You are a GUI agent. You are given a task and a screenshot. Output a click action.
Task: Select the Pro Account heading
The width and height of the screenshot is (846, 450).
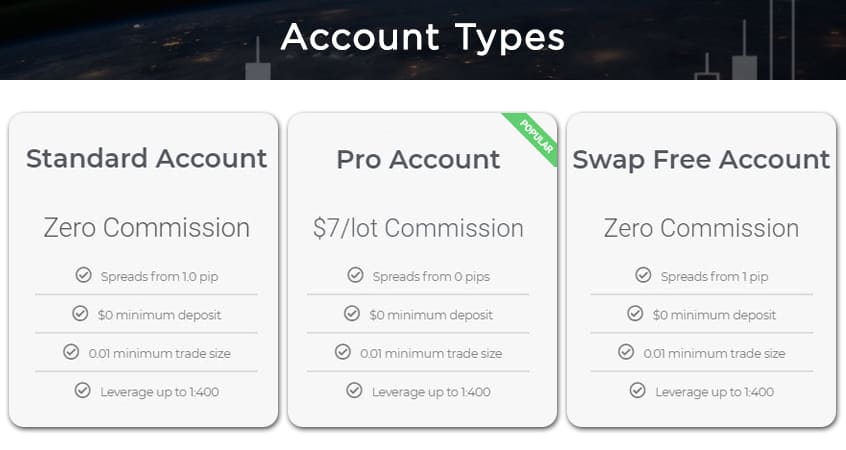[418, 159]
